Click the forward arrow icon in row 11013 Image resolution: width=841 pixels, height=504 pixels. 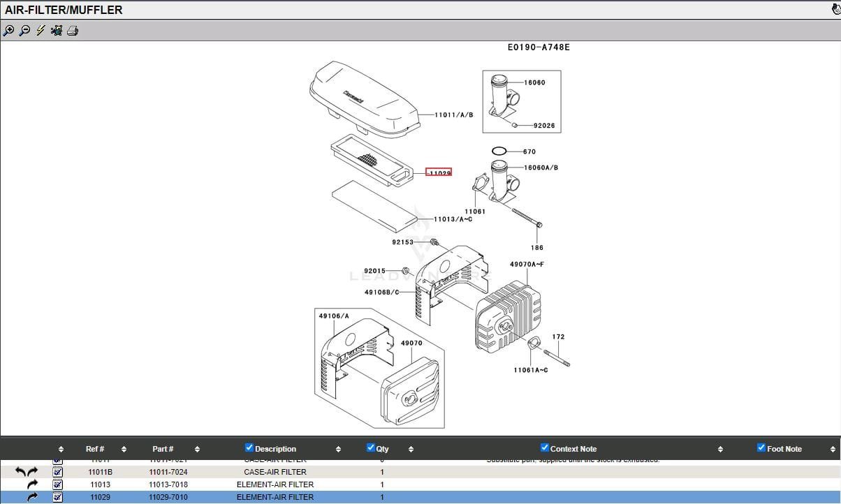click(32, 484)
